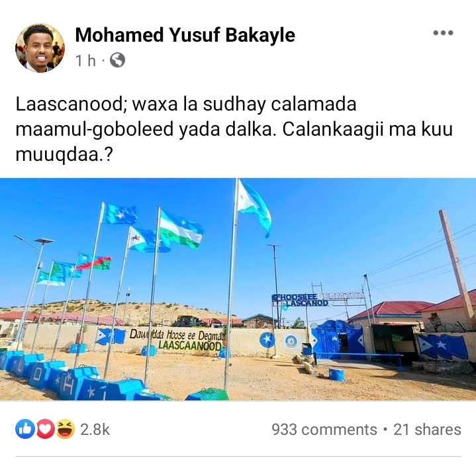This screenshot has height=464, width=476.
Task: Tap the Haha laughing reaction icon
Action: click(x=65, y=429)
